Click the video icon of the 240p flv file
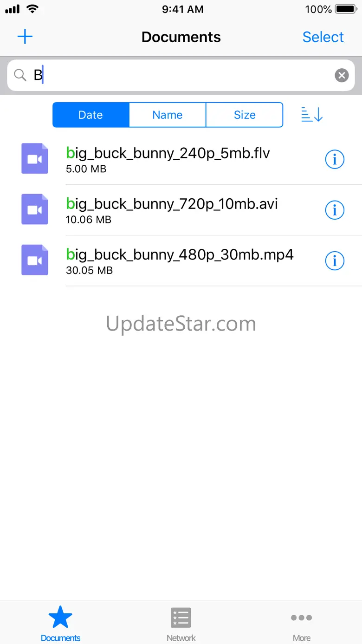 [x=35, y=159]
